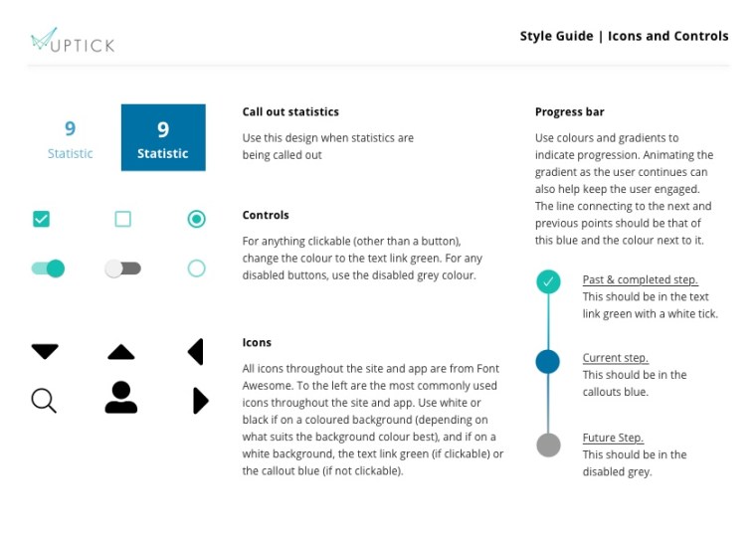Select the filled green radio button
Viewport: 756px width, 534px height.
coord(197,219)
